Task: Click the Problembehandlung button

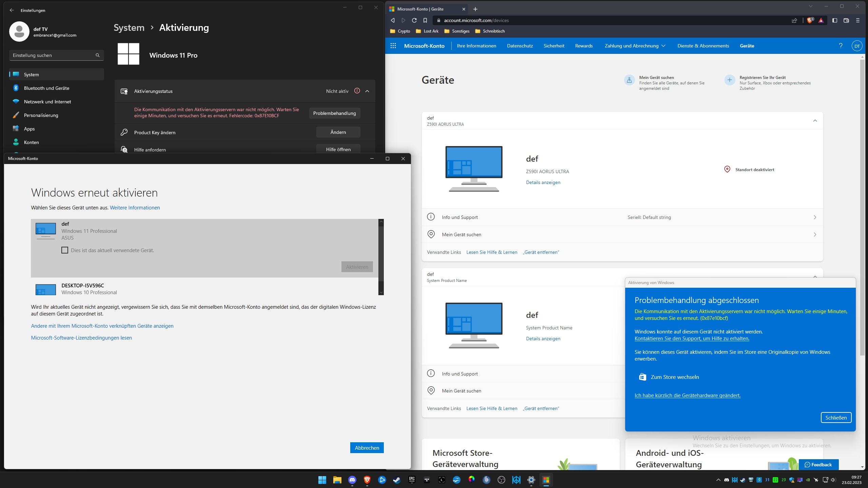Action: [x=334, y=113]
